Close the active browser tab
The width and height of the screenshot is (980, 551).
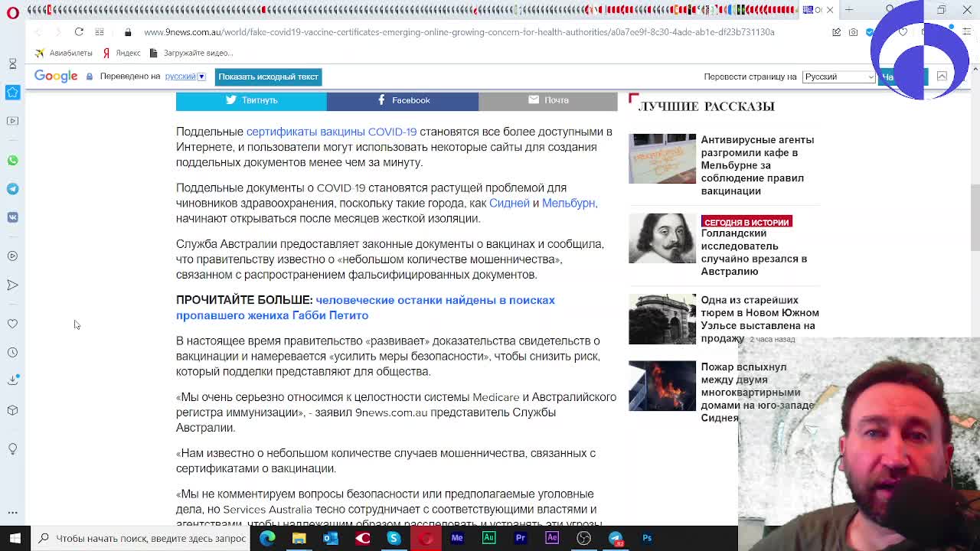(830, 10)
